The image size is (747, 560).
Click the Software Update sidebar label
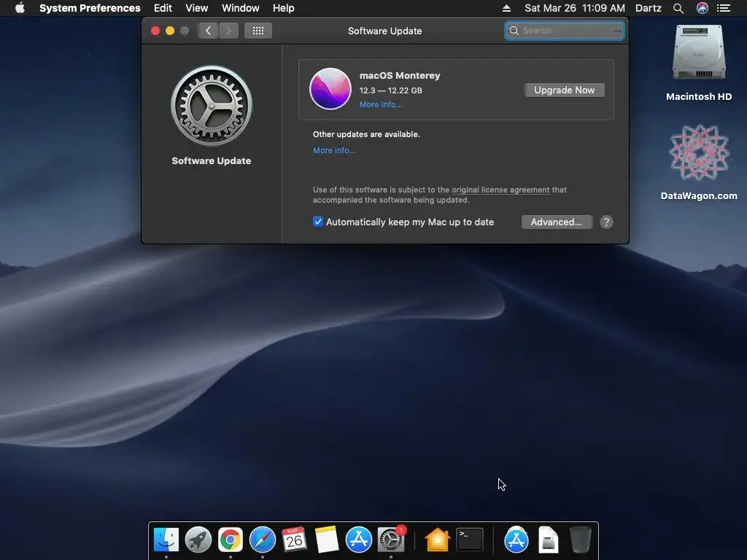[x=212, y=161]
